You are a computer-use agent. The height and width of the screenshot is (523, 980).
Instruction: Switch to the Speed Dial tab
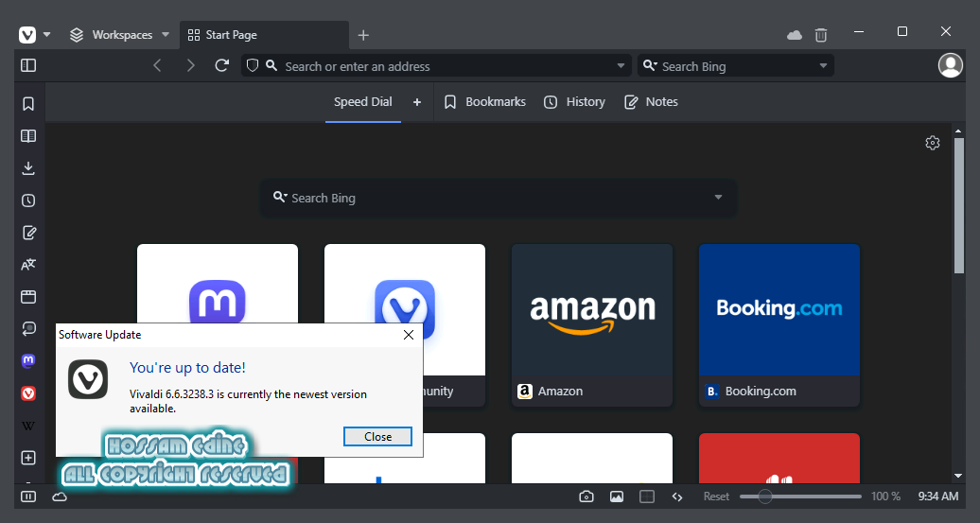coord(362,102)
